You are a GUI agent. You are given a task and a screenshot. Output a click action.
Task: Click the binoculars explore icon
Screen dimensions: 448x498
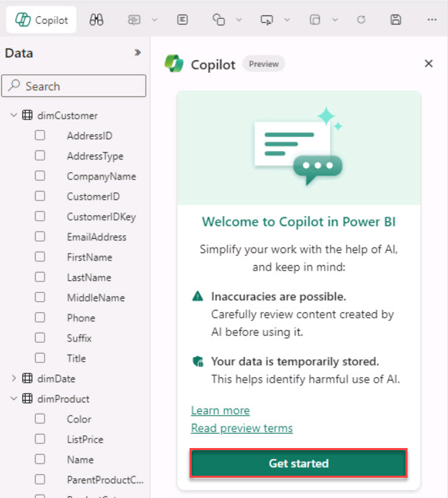click(96, 20)
